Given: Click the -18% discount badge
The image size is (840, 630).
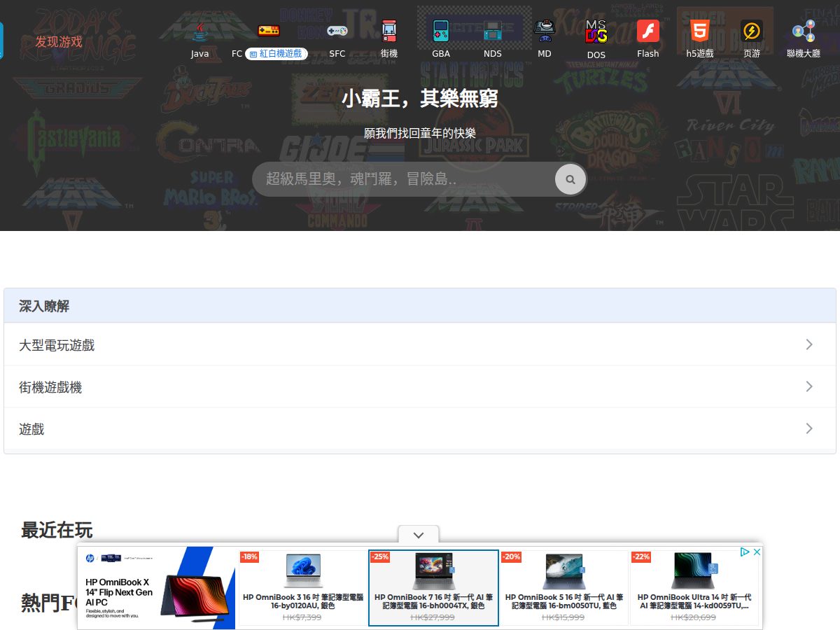Looking at the screenshot, I should pyautogui.click(x=249, y=556).
